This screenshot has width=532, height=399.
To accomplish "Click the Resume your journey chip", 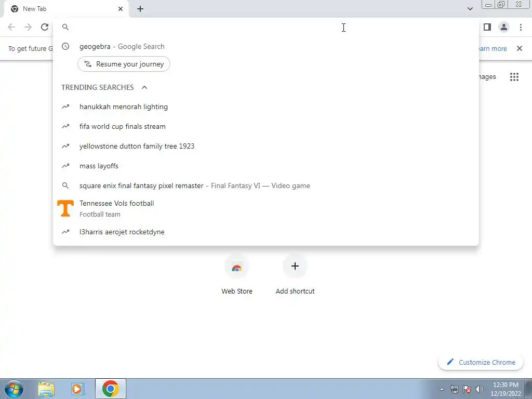I will [124, 64].
